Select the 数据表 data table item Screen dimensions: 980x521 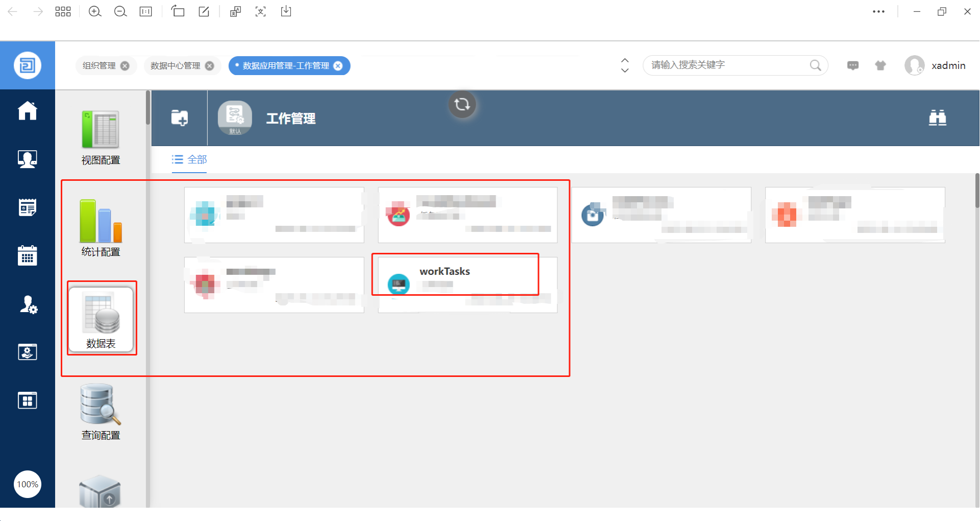101,319
